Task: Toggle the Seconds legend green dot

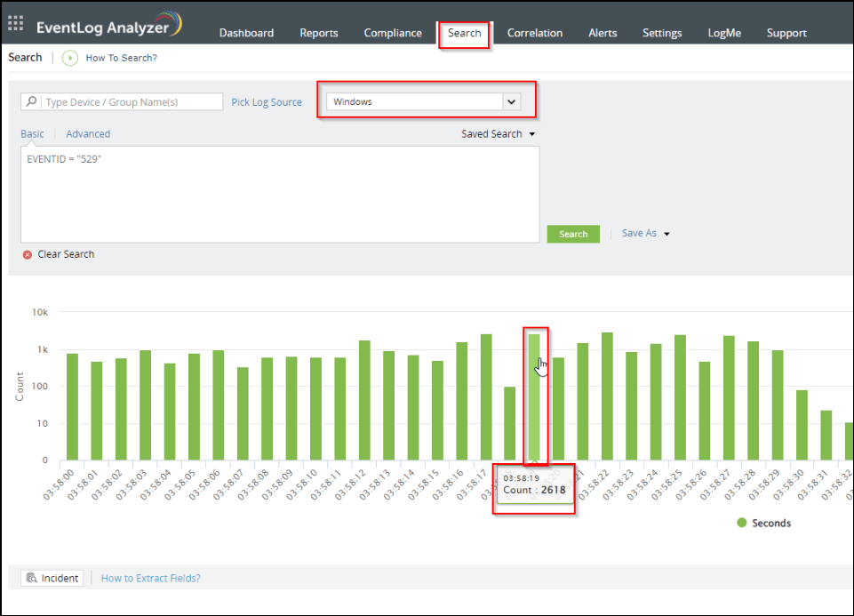Action: [x=741, y=523]
